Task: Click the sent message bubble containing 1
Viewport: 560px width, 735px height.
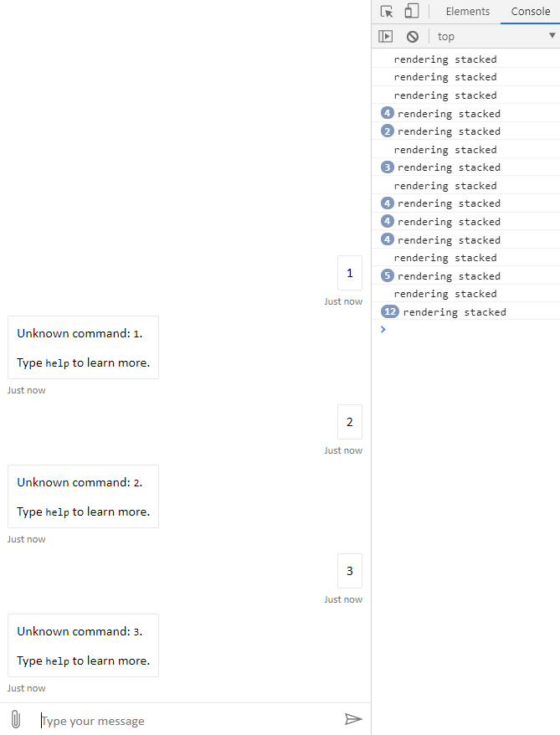Action: point(349,273)
